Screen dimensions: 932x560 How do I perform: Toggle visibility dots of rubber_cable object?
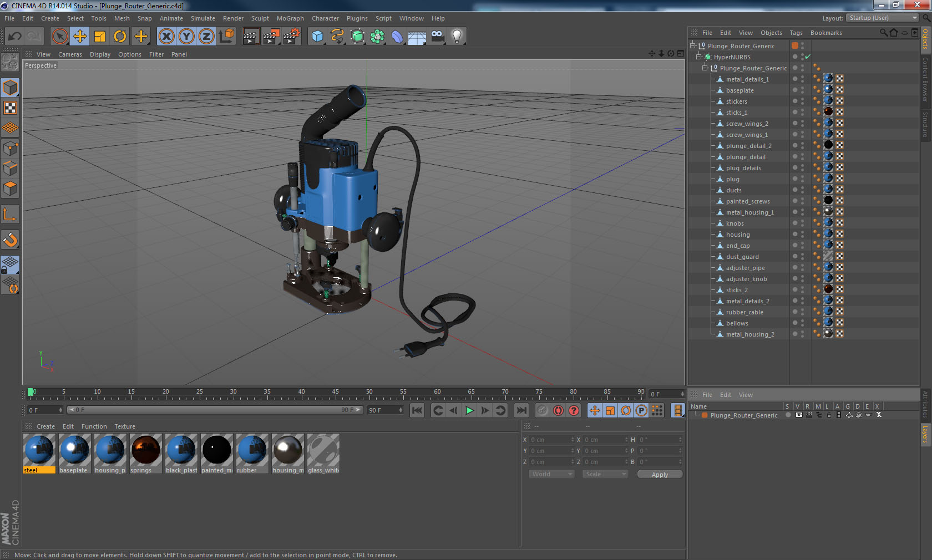tap(802, 312)
